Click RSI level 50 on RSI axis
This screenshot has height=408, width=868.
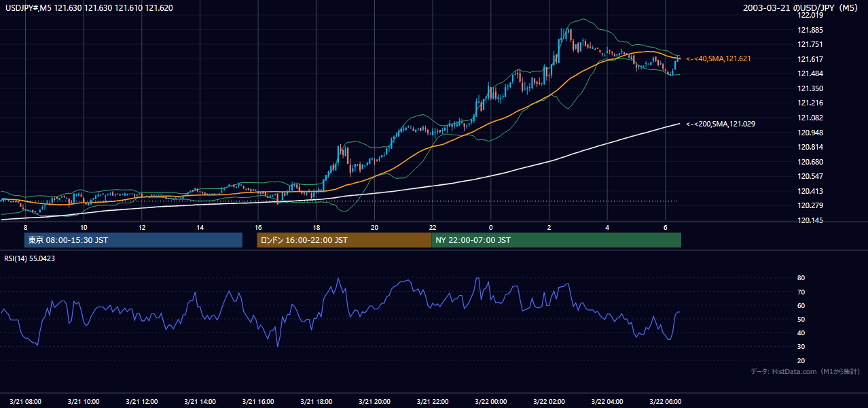(x=801, y=319)
